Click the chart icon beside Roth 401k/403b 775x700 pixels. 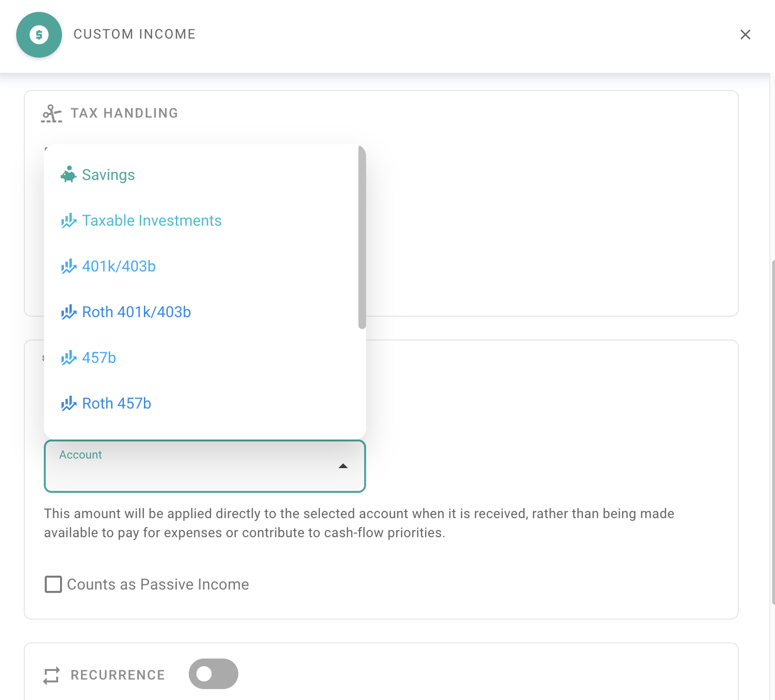(68, 312)
